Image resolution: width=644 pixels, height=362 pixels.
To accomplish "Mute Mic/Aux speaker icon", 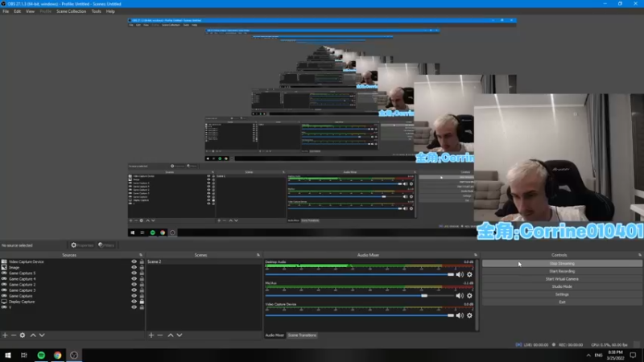I will coord(460,295).
